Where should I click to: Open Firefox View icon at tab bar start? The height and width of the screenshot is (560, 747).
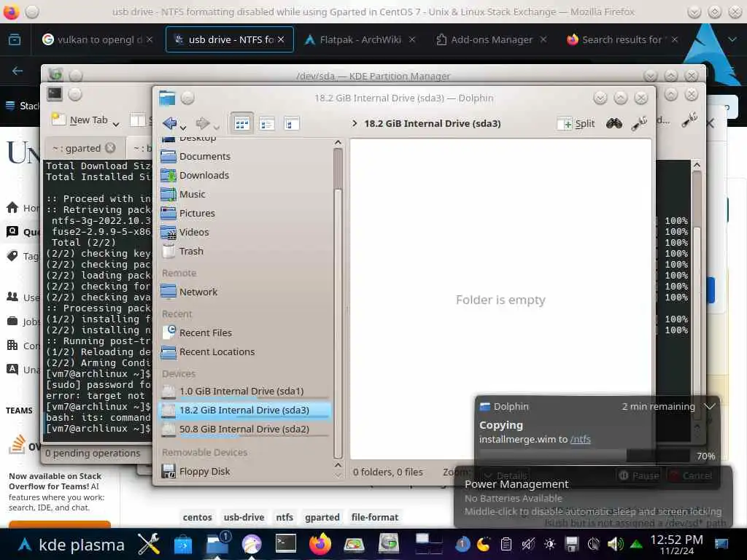(15, 39)
